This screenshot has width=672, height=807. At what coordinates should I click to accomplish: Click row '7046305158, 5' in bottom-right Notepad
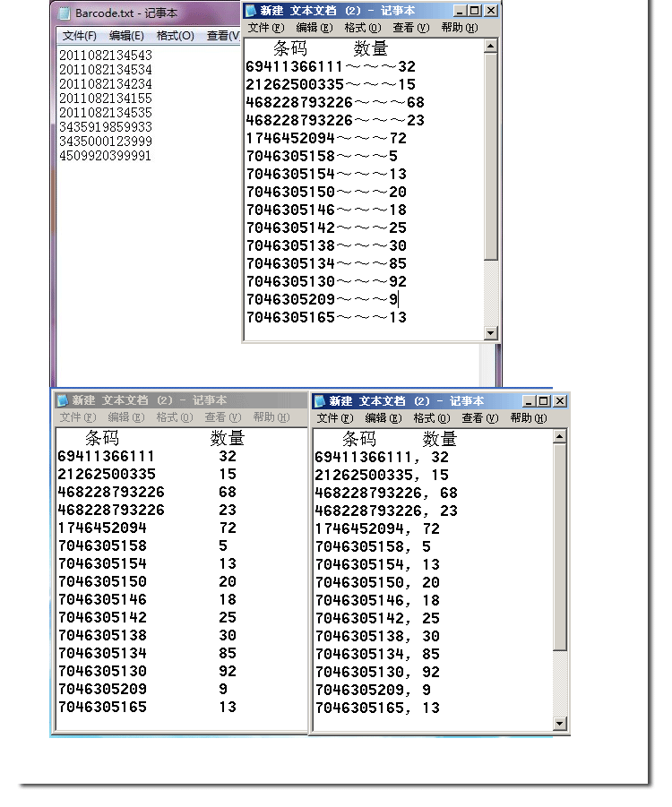click(x=373, y=546)
